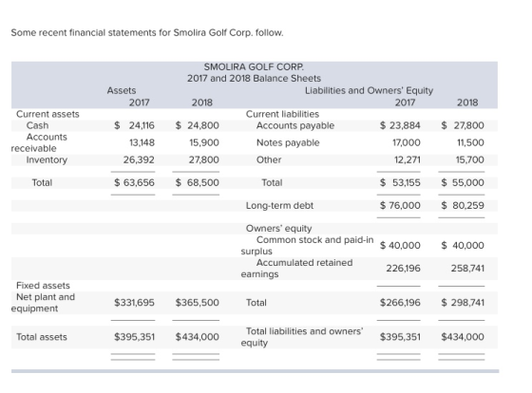Screen dimensions: 532x393
Task: Select Total assets 2018 value $434,000
Action: click(198, 337)
